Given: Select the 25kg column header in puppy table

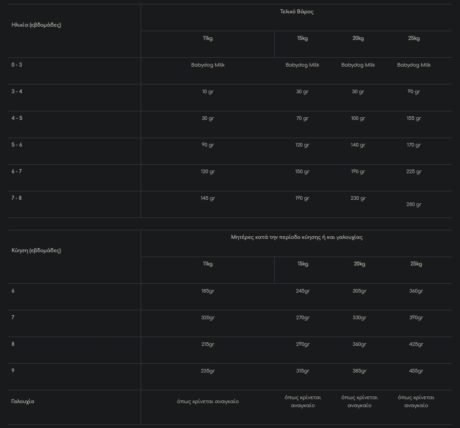Looking at the screenshot, I should coord(414,38).
